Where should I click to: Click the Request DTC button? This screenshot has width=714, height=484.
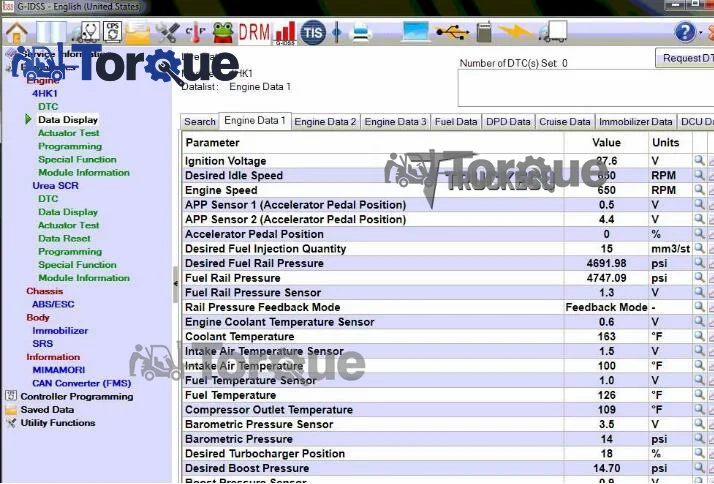pos(685,58)
